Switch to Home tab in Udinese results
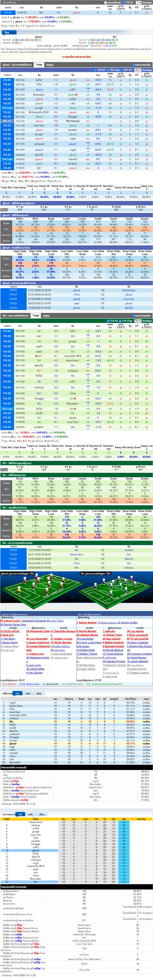153x980 pixels. pyautogui.click(x=50, y=65)
